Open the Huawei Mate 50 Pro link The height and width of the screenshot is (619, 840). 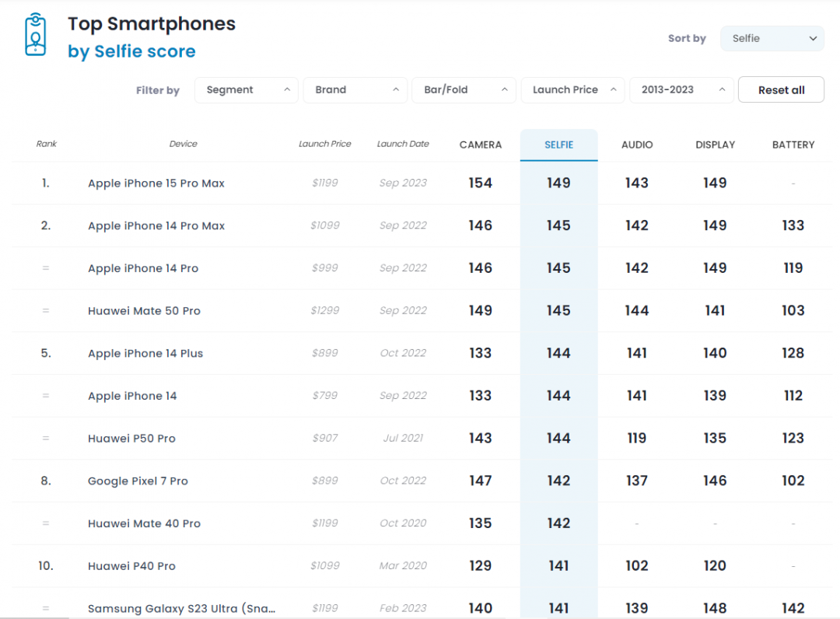pyautogui.click(x=144, y=311)
